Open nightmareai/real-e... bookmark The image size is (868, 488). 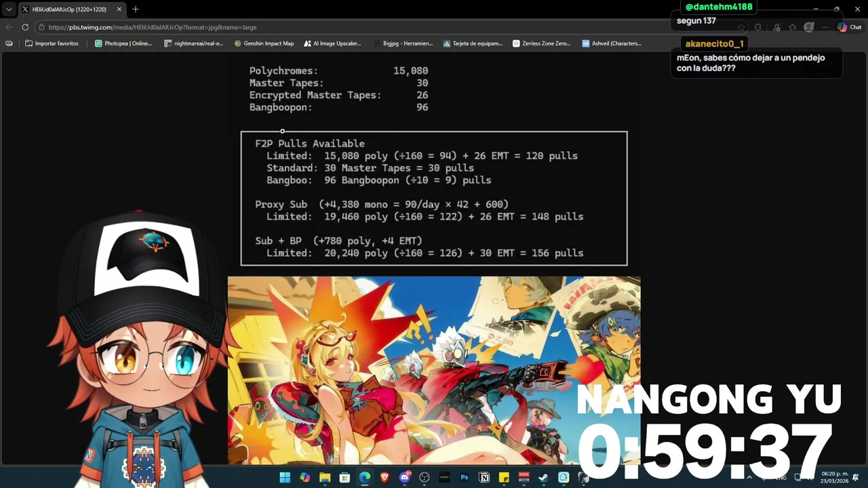194,43
